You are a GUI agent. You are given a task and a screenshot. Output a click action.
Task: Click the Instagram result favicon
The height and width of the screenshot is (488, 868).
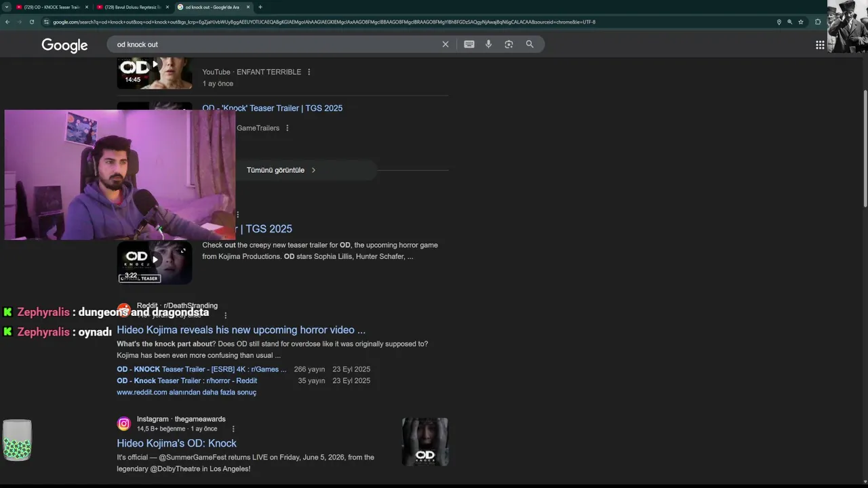pyautogui.click(x=123, y=424)
